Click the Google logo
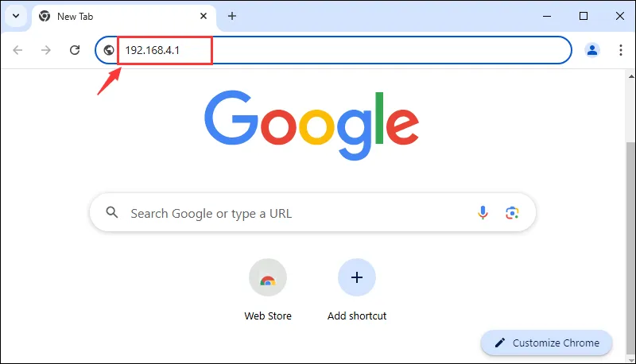The width and height of the screenshot is (636, 364). [312, 118]
